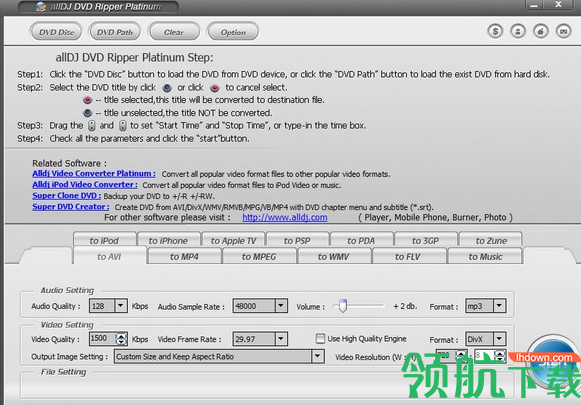Click the Video Resolution height spinner
Screen dimensions: 581x405
pos(500,356)
